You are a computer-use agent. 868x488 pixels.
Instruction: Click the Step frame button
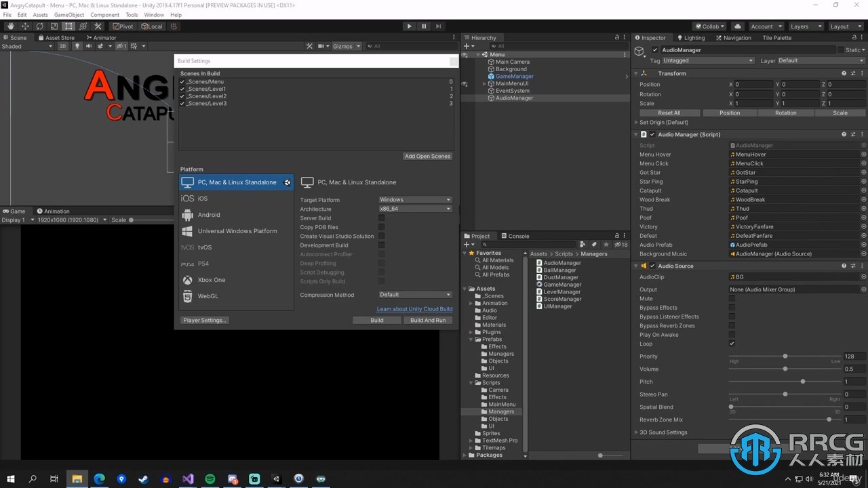[439, 26]
